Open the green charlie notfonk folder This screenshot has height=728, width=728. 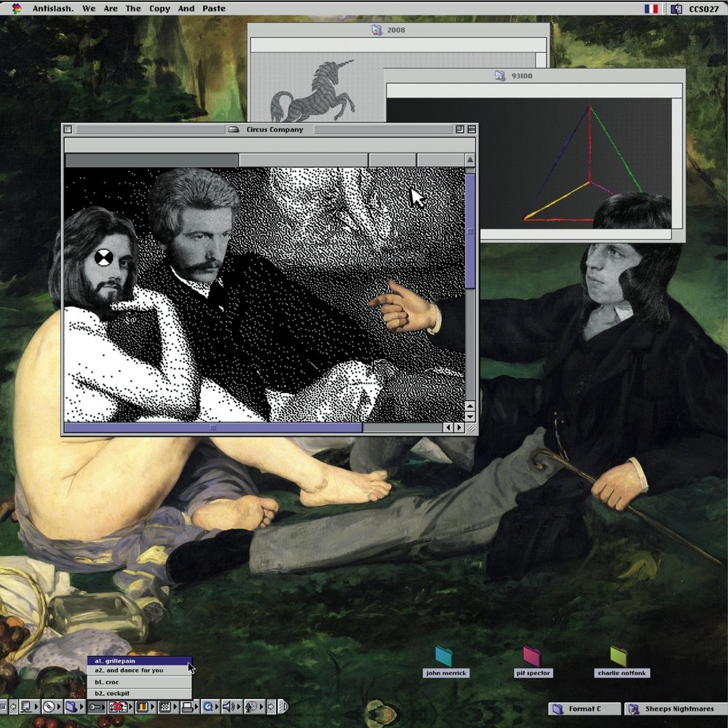pos(619,657)
